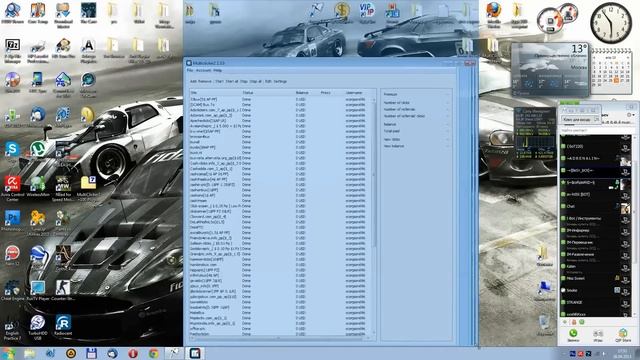Open QIP Store in the QIP window
The image size is (640, 360).
pyautogui.click(x=623, y=336)
